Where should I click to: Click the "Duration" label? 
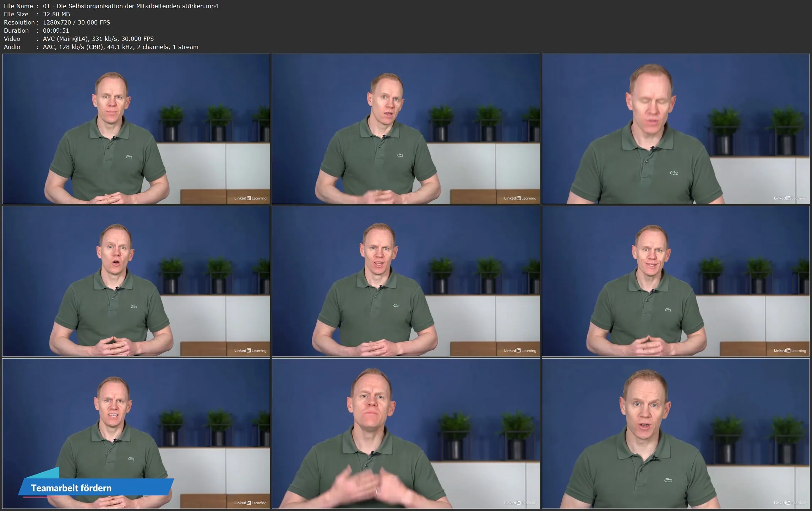click(16, 31)
